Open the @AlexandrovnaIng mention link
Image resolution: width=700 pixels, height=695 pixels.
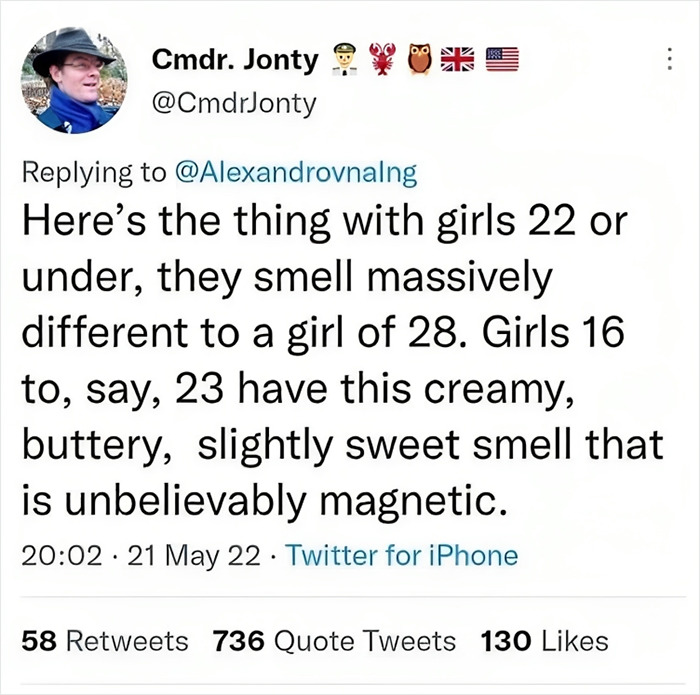(294, 172)
